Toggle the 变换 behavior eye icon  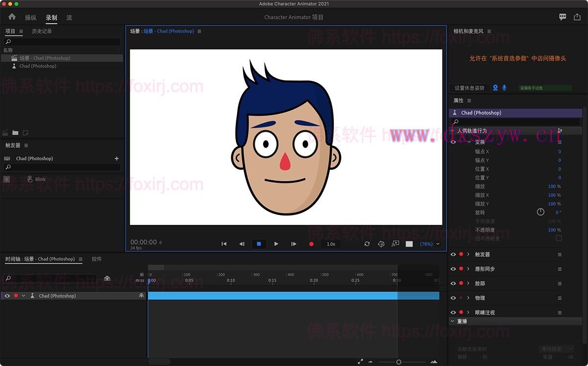click(x=453, y=142)
